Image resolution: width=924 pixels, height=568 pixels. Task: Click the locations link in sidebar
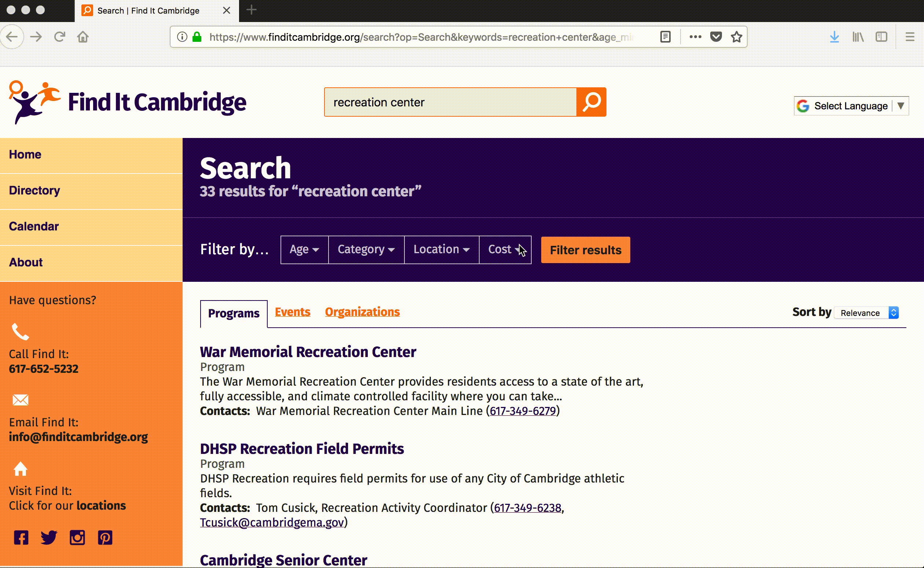click(x=101, y=506)
